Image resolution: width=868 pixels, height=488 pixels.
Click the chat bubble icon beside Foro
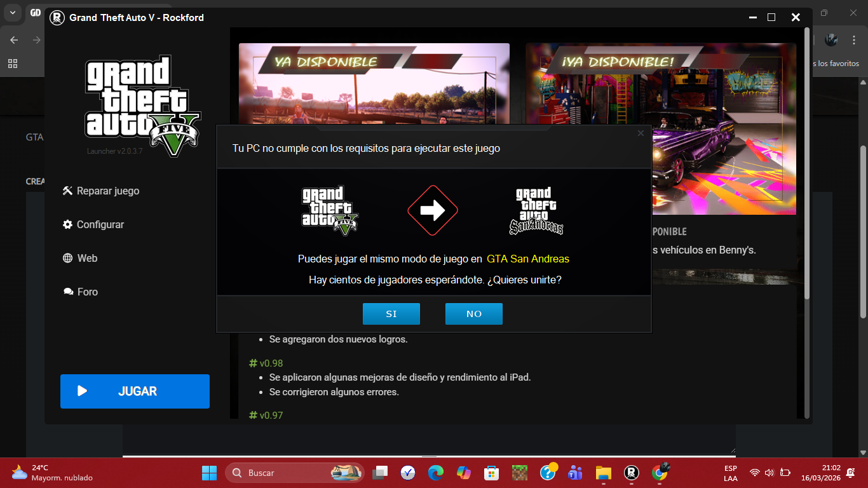pos(68,292)
